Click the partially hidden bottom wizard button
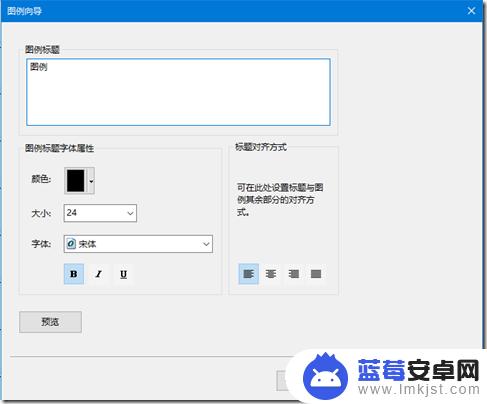The height and width of the screenshot is (404, 487). coord(282,380)
